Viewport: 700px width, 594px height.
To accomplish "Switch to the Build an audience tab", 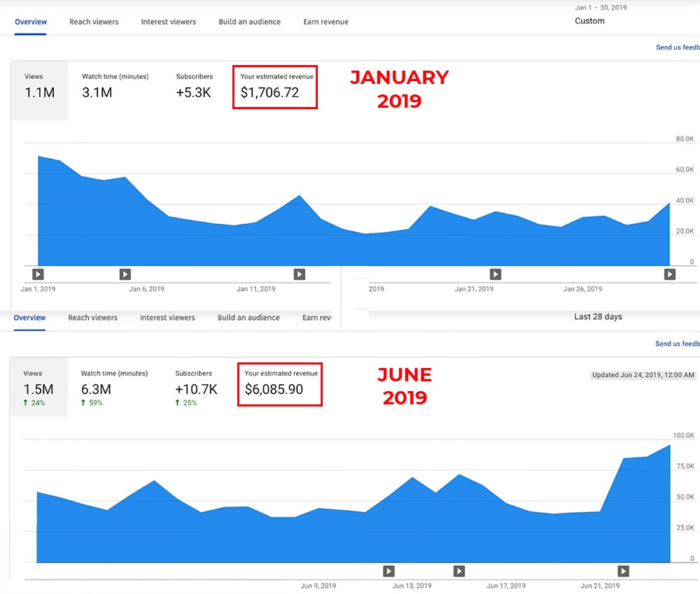I will [x=250, y=22].
